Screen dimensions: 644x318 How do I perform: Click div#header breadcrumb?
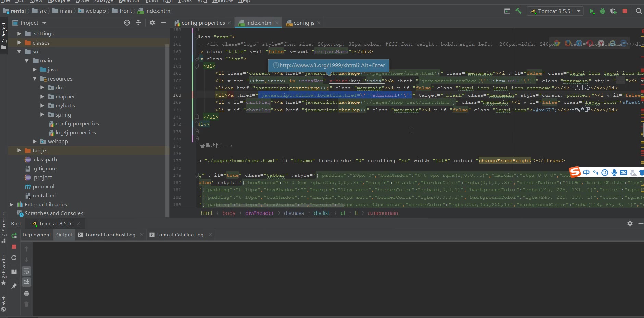pos(259,213)
